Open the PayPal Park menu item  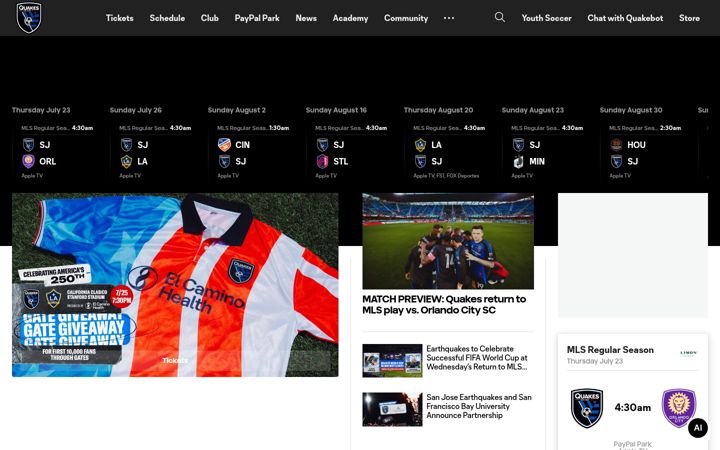(257, 18)
